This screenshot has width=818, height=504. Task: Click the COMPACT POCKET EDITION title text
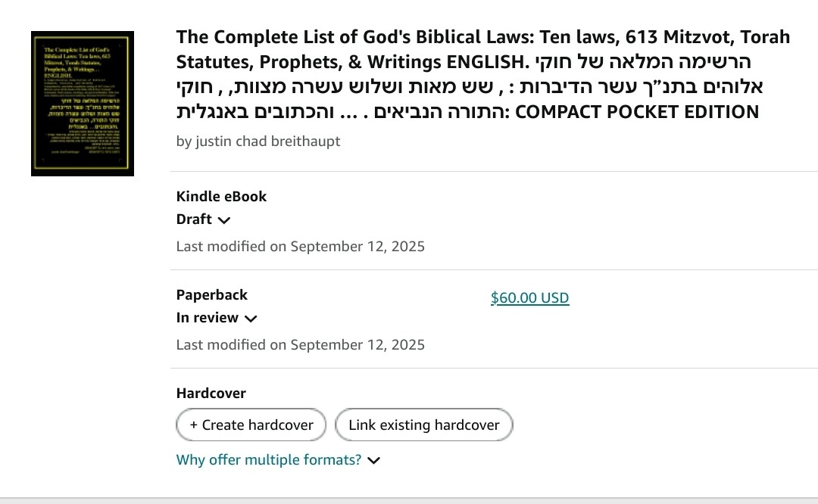click(x=637, y=112)
